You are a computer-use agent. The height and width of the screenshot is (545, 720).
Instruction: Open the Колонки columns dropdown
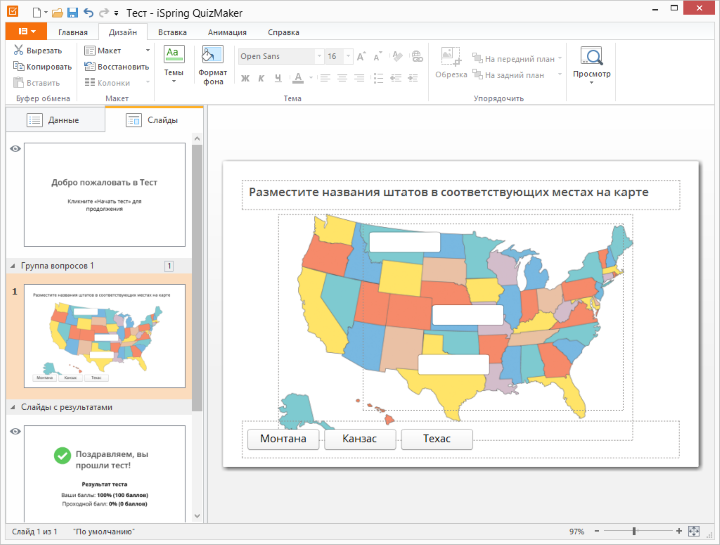click(117, 83)
